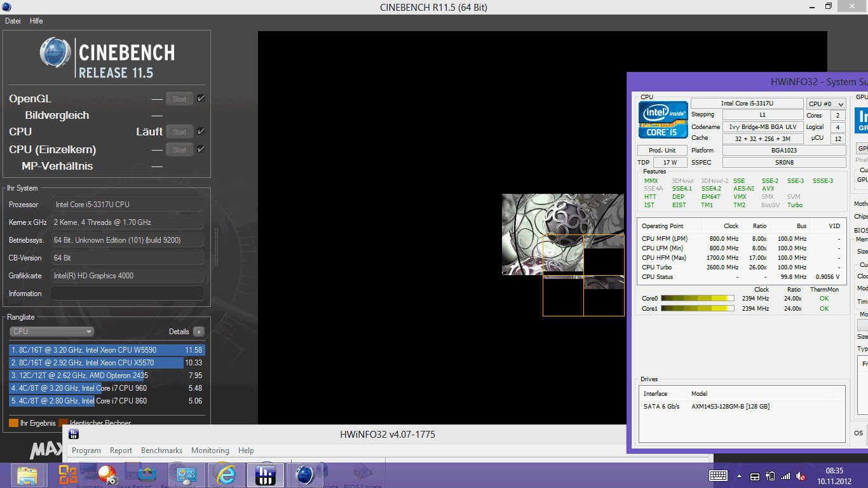Click the Turbo feature label

(795, 205)
